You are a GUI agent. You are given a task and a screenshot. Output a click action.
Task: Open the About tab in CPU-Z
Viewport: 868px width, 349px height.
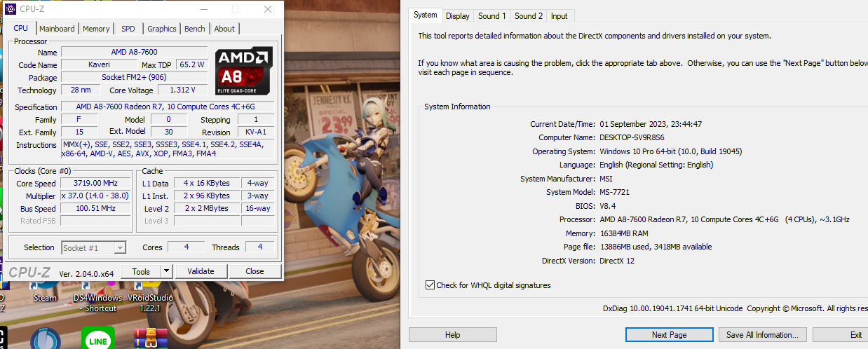point(224,29)
